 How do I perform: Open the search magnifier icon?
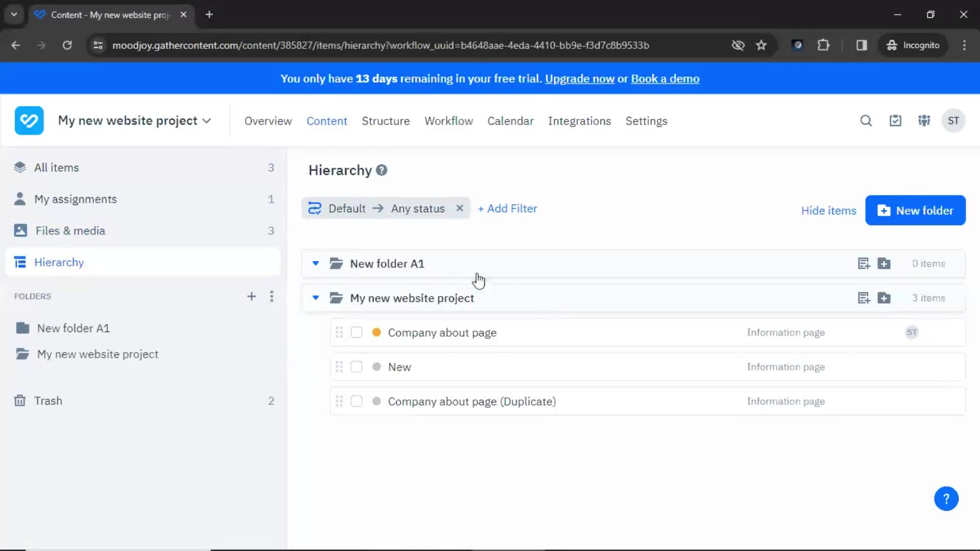coord(866,121)
